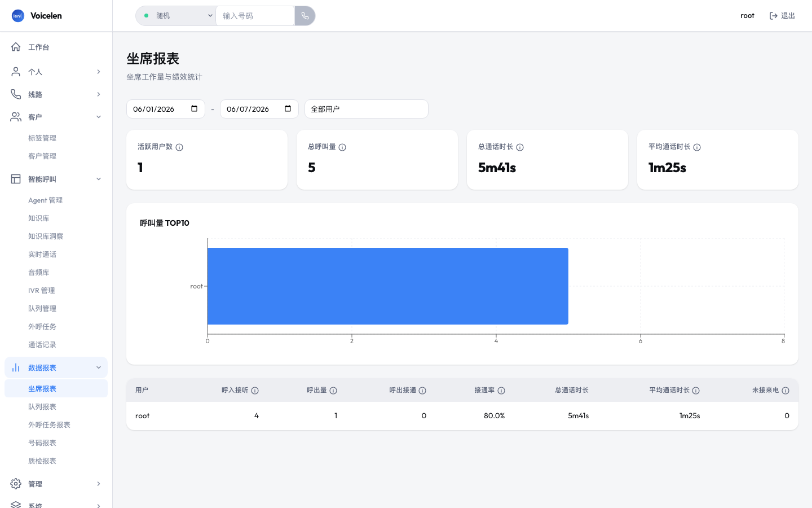Click the Voicelen logo icon
This screenshot has height=508, width=812.
[18, 16]
